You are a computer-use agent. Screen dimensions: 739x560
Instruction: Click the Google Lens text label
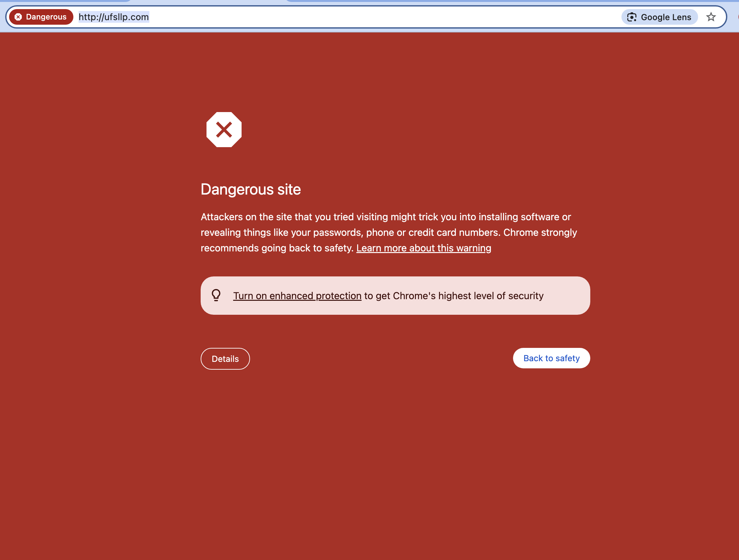666,17
